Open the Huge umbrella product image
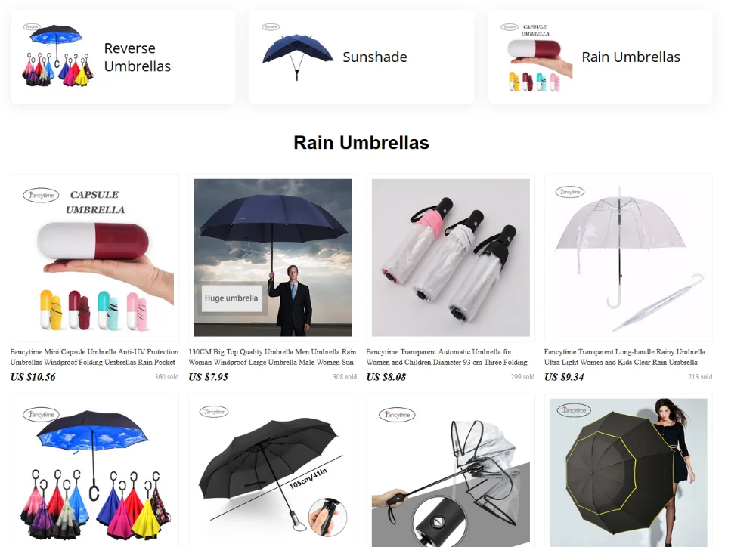The height and width of the screenshot is (547, 756). tap(272, 258)
